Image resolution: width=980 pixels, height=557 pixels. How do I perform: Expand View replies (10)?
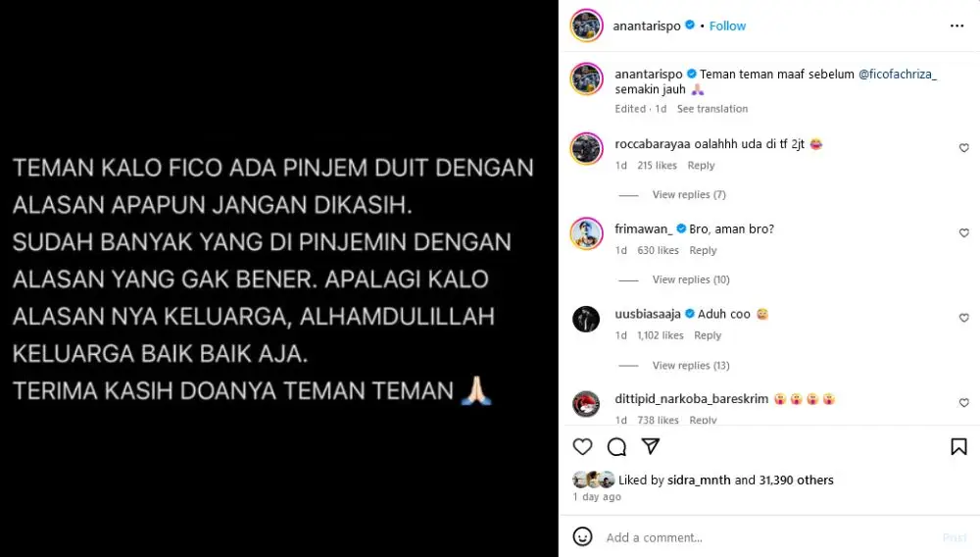point(691,279)
